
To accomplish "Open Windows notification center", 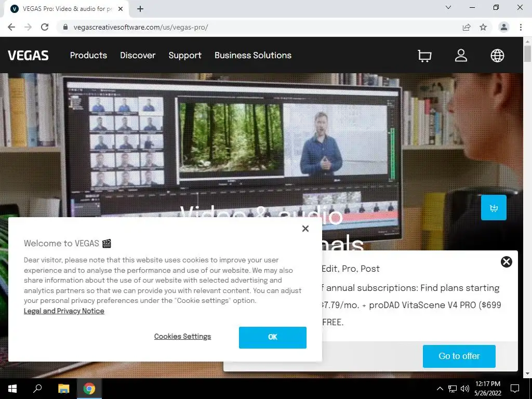I will (515, 389).
